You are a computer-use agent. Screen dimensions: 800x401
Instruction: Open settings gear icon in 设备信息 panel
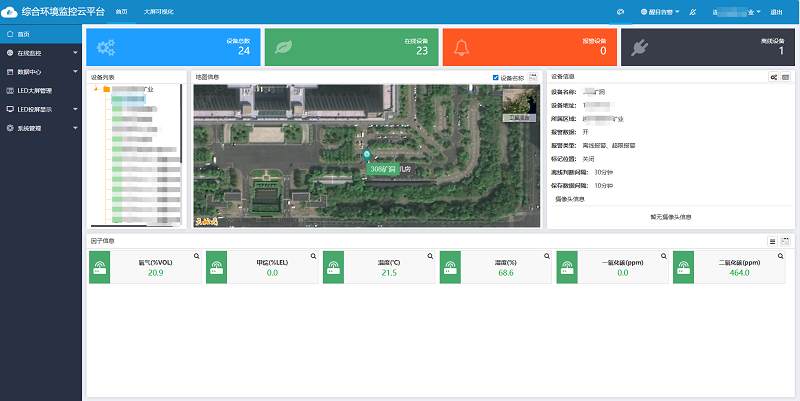(x=773, y=77)
